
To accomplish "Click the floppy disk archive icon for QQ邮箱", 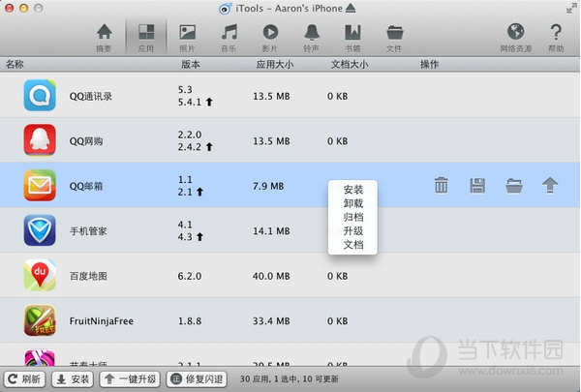I will click(477, 185).
